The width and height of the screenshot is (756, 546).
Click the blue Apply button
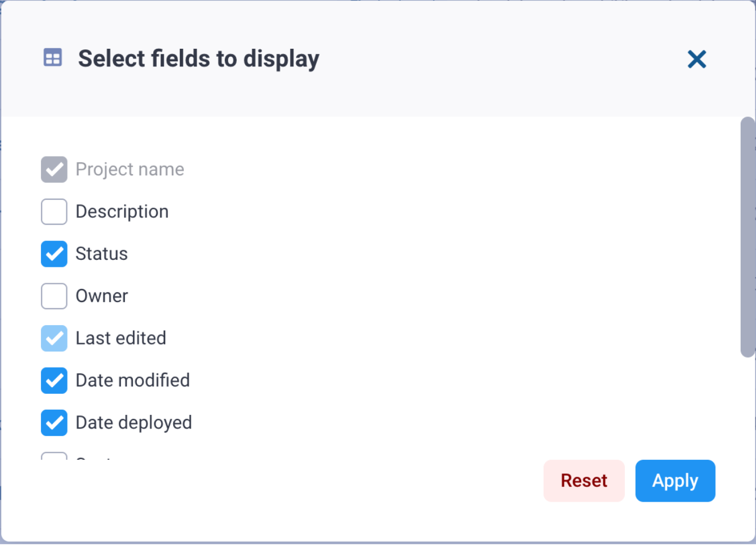click(x=675, y=481)
